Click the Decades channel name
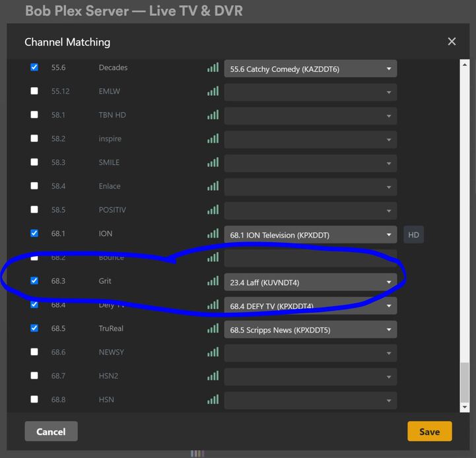 113,67
